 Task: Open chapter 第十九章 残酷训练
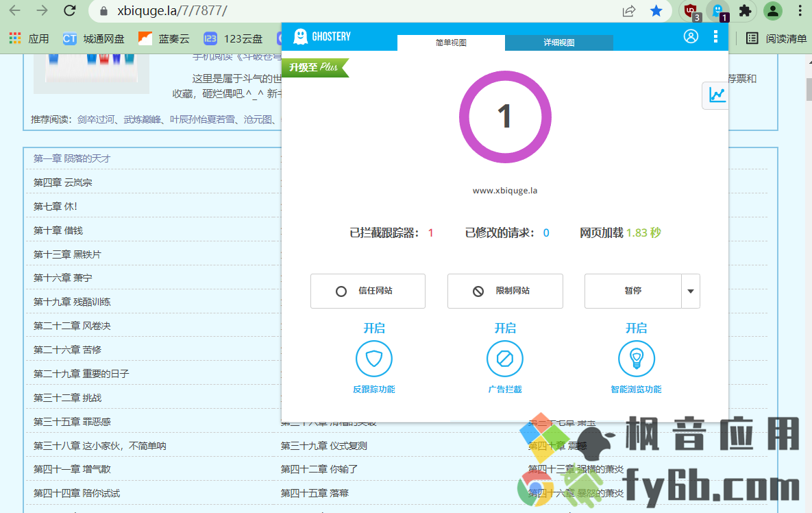pos(72,302)
